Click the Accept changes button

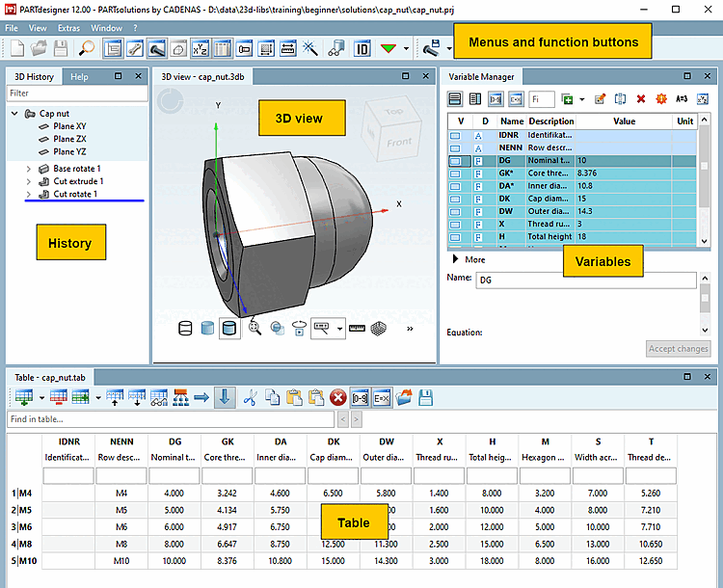[678, 349]
